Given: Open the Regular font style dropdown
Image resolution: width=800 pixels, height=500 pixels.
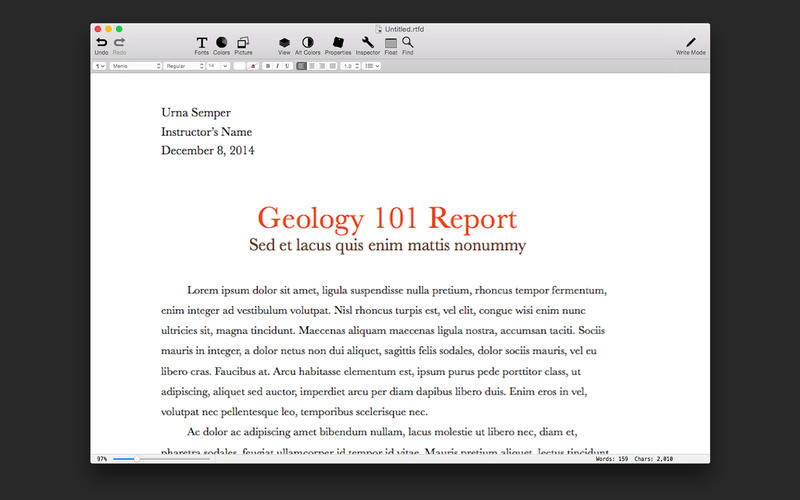Looking at the screenshot, I should [x=183, y=66].
